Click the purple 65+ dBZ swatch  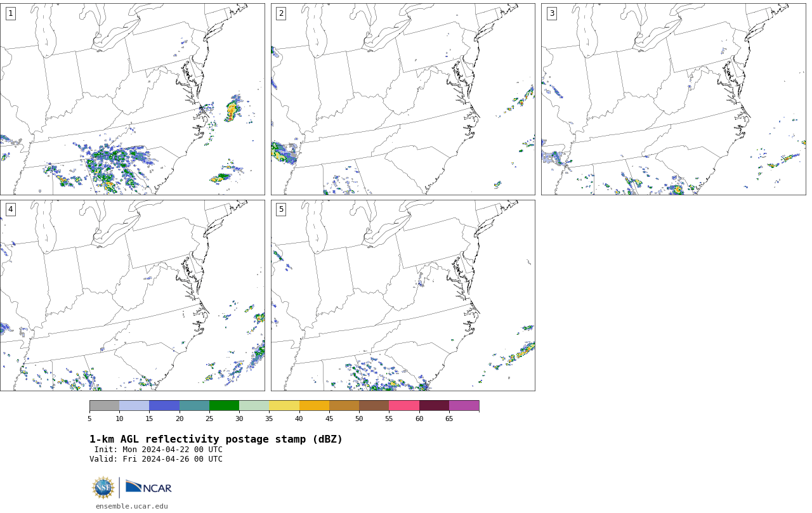464,406
